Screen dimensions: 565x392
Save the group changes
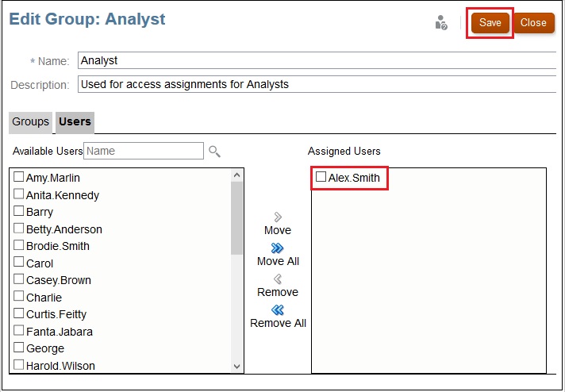coord(490,23)
